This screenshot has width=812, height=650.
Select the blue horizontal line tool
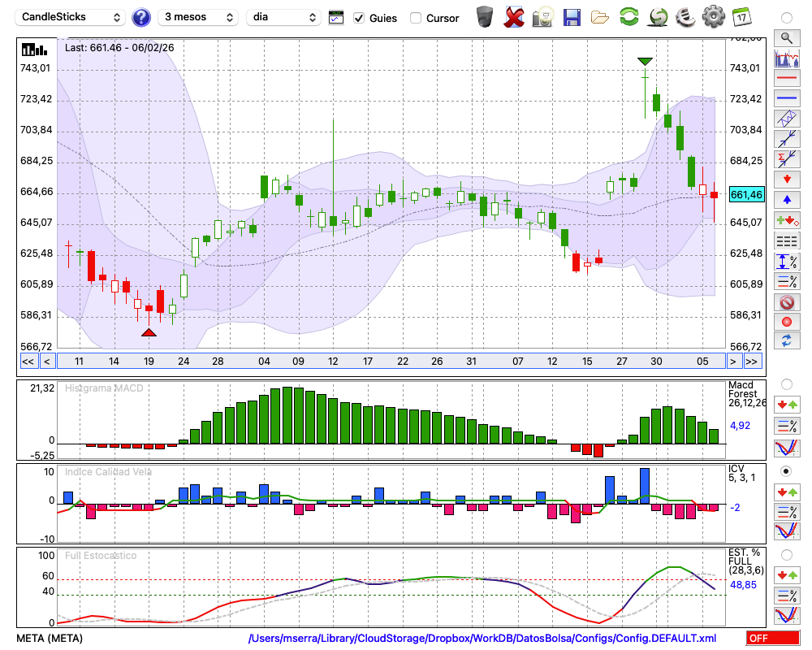tap(787, 98)
